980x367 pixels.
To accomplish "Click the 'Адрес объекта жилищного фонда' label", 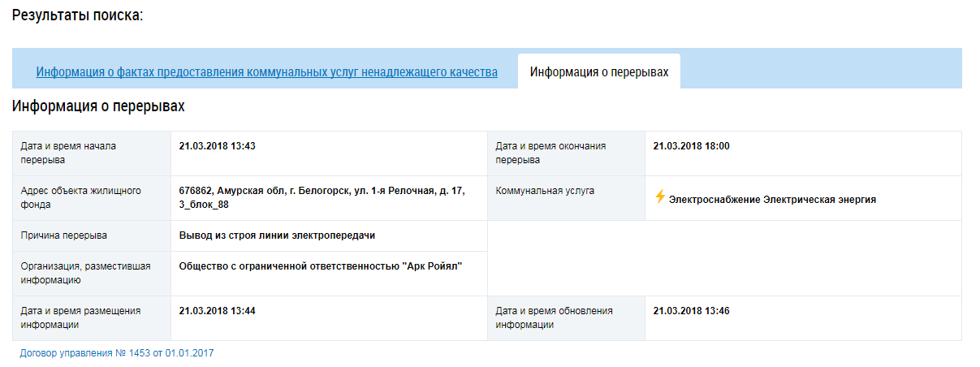I will point(80,197).
